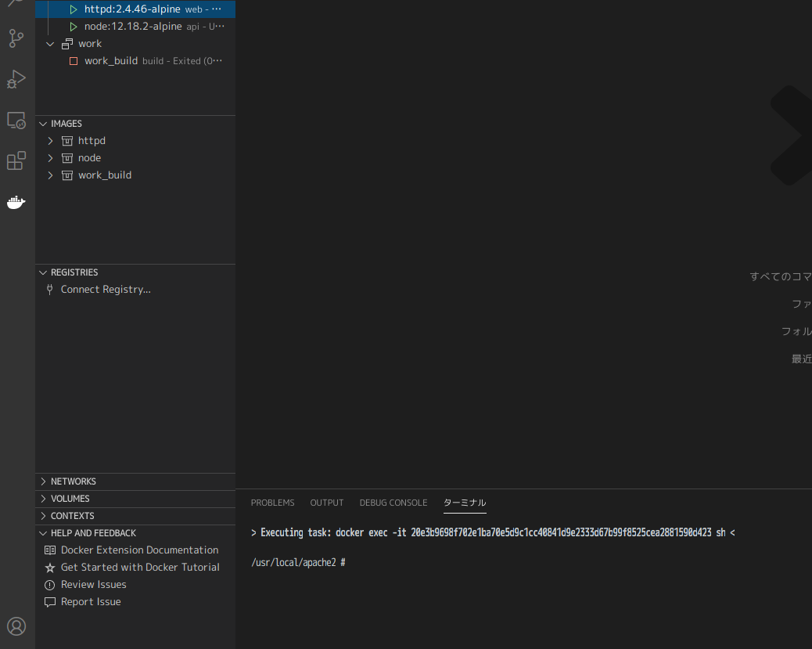Expand the httpd image node
Screen dimensions: 812x649
pos(50,141)
